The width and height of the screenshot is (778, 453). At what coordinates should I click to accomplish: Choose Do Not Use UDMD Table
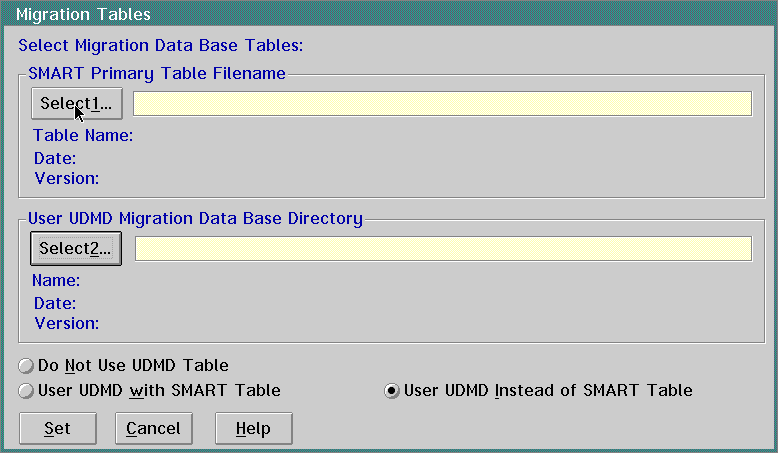pos(27,366)
